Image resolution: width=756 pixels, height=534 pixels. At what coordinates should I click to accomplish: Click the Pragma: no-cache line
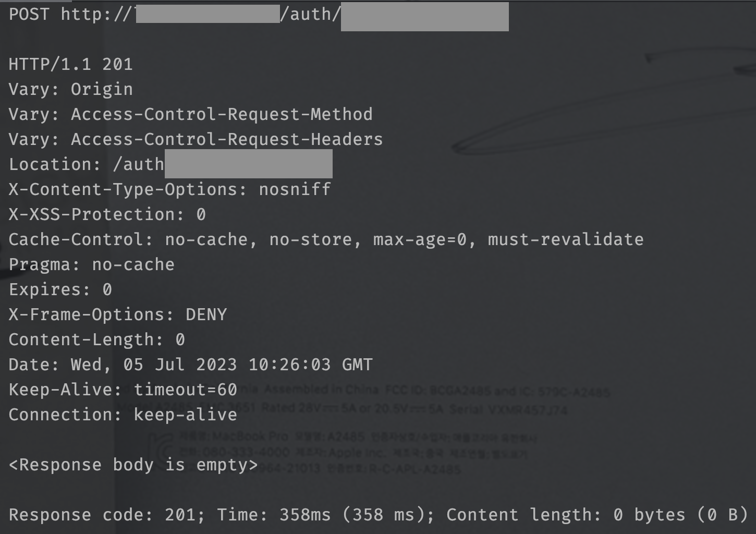[x=92, y=264]
